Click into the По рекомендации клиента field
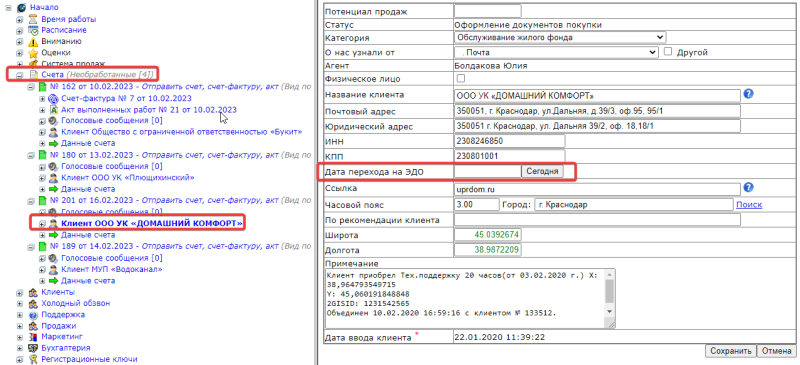Image resolution: width=800 pixels, height=365 pixels. [x=597, y=220]
